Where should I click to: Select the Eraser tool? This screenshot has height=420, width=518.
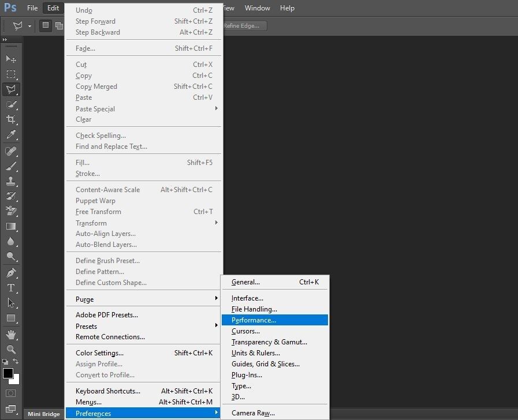11,211
